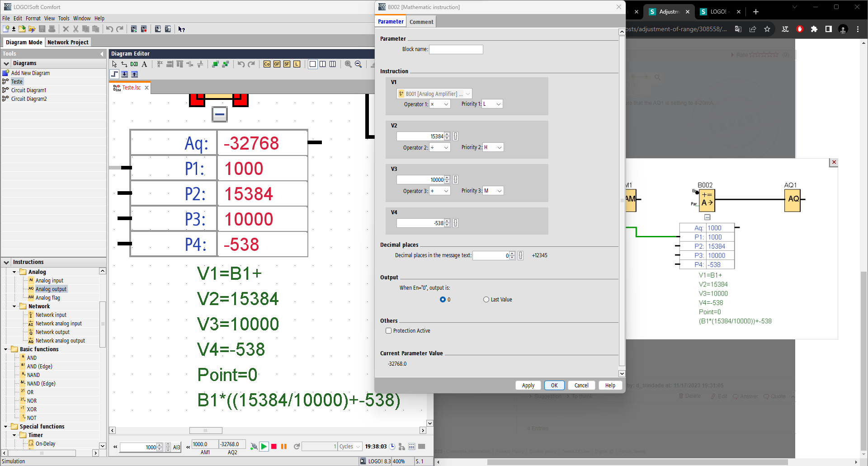Switch to the Network Project tab
Viewport: 868px width, 466px height.
click(x=68, y=42)
